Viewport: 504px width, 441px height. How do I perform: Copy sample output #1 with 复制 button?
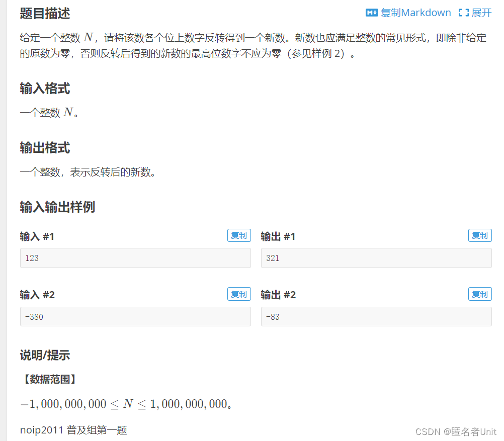(x=480, y=235)
